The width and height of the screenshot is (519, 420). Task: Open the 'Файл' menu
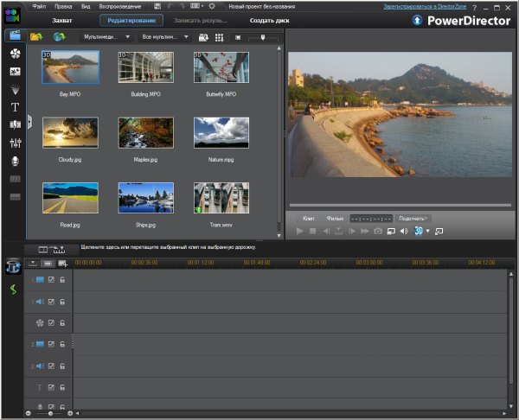pyautogui.click(x=39, y=5)
